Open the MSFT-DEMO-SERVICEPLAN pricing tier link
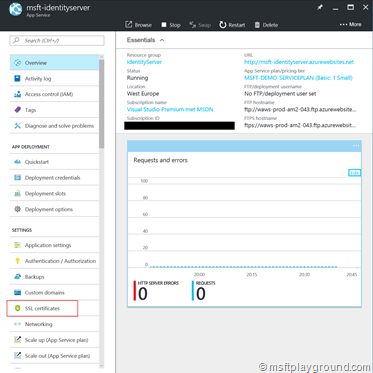373x373 pixels. (298, 78)
